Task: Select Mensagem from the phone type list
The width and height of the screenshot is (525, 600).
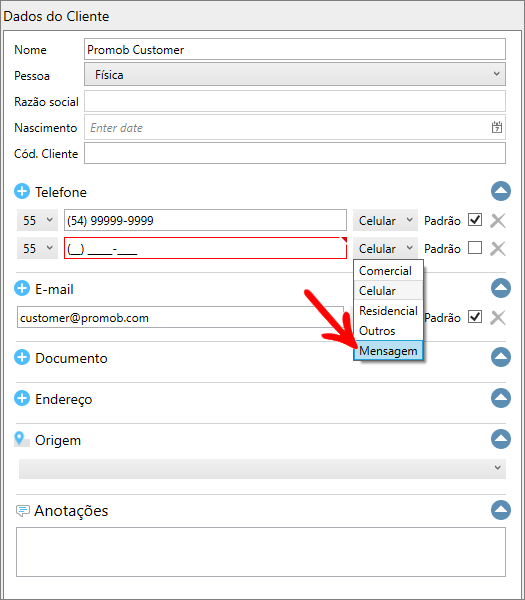Action: click(x=388, y=351)
